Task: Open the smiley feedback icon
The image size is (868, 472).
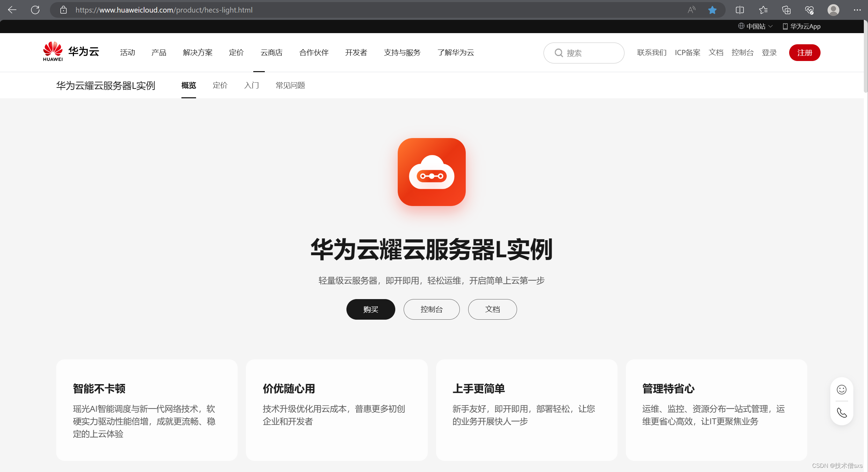Action: tap(841, 389)
